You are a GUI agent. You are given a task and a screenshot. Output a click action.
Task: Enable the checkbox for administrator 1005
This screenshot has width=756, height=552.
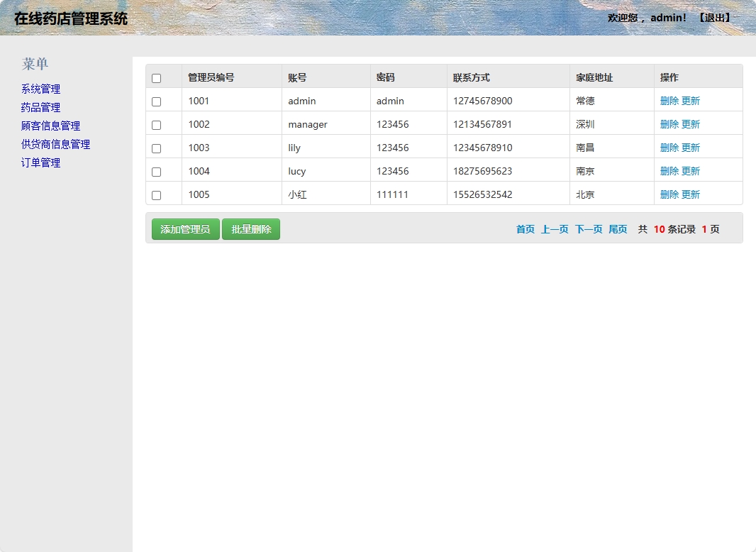pyautogui.click(x=157, y=195)
